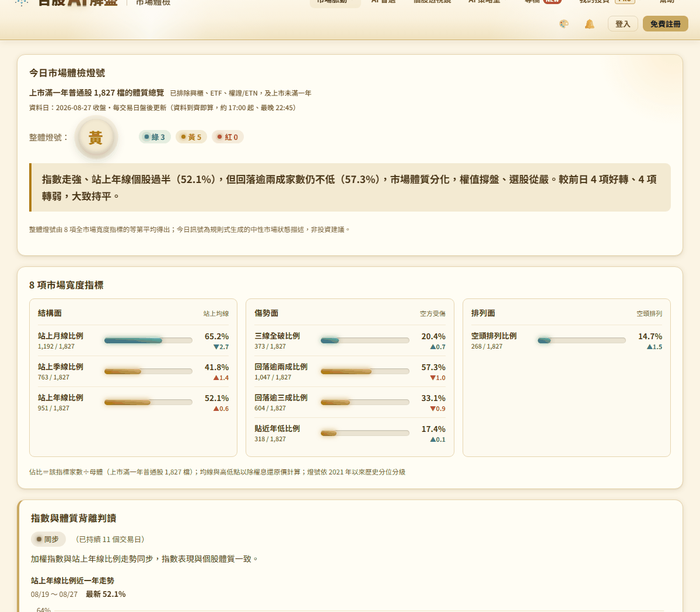Click the 登入 button
700x612 pixels.
tap(623, 24)
